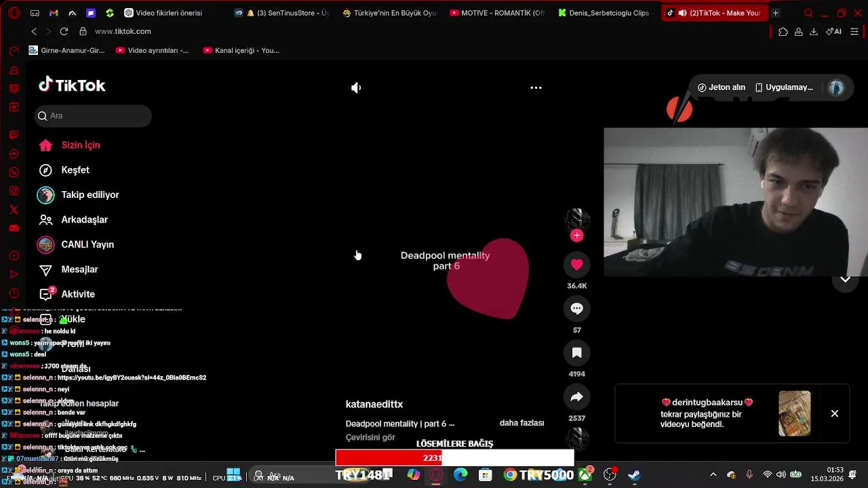Open the Opera AI assistant button
The image size is (868, 488).
pyautogui.click(x=833, y=31)
